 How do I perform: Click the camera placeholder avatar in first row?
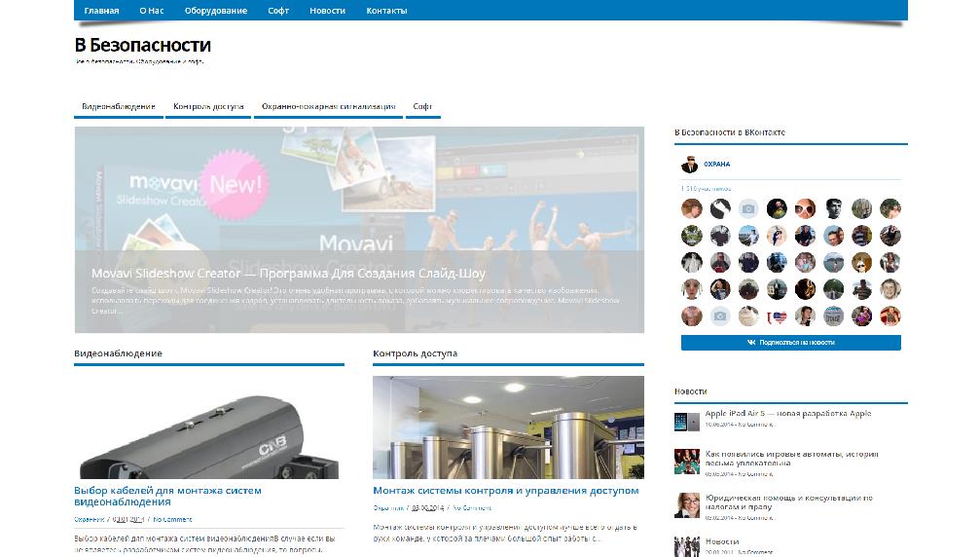[x=748, y=208]
